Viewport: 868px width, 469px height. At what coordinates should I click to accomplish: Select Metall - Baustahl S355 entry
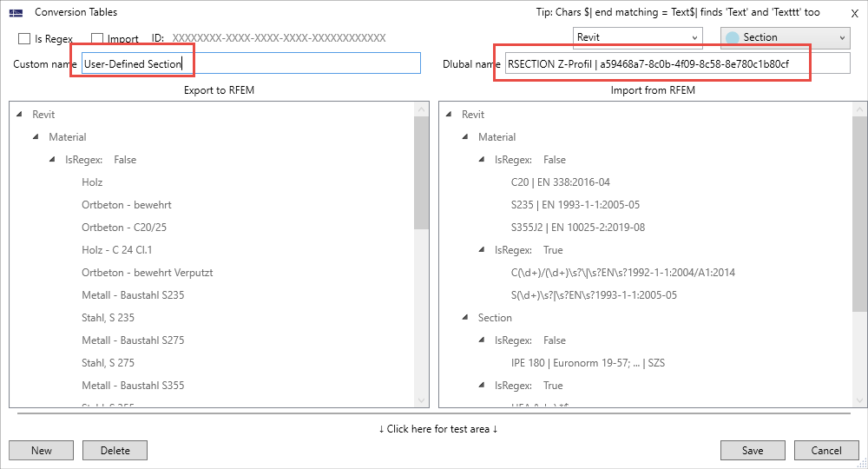(133, 386)
